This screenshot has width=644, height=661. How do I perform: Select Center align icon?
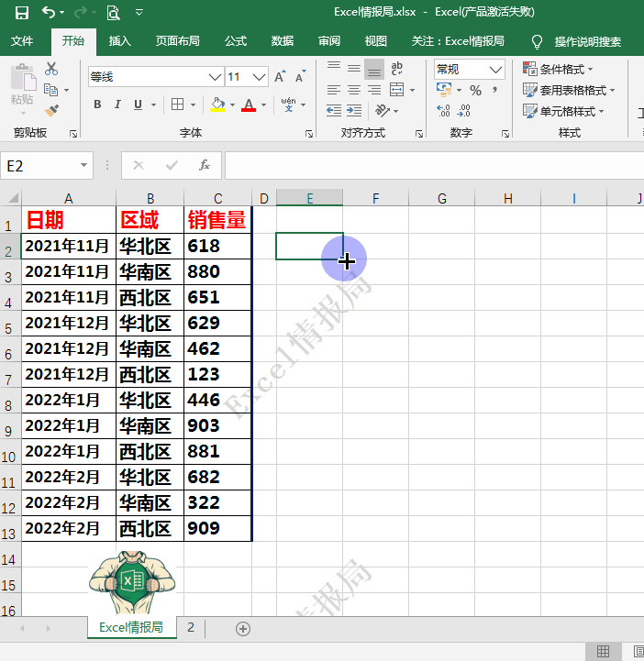[x=354, y=90]
